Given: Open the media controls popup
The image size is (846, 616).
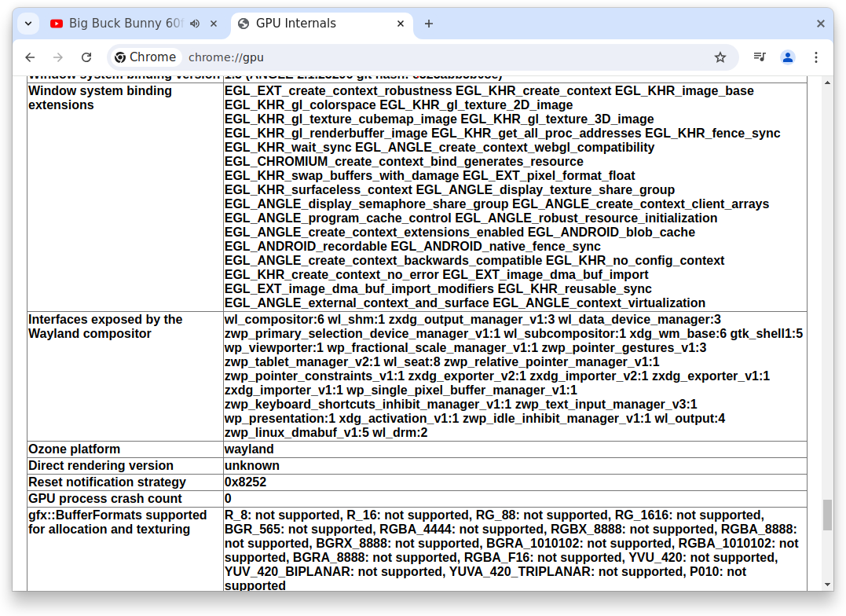Looking at the screenshot, I should (759, 57).
